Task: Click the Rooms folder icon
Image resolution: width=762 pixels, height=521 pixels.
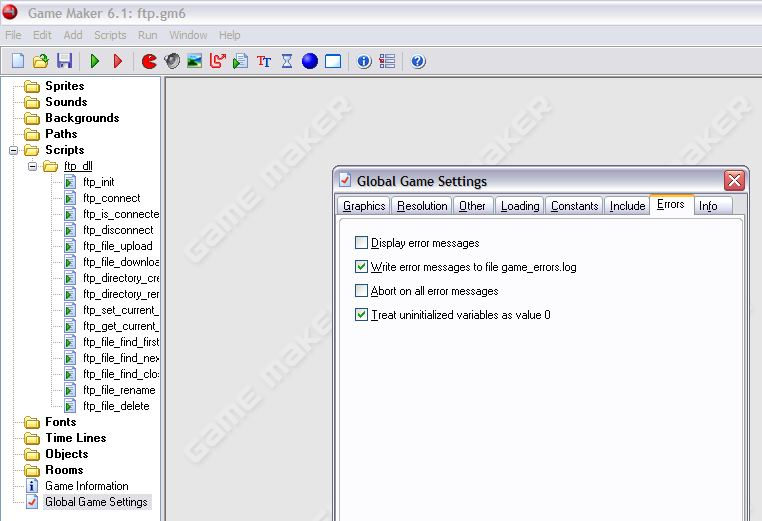Action: pos(32,470)
